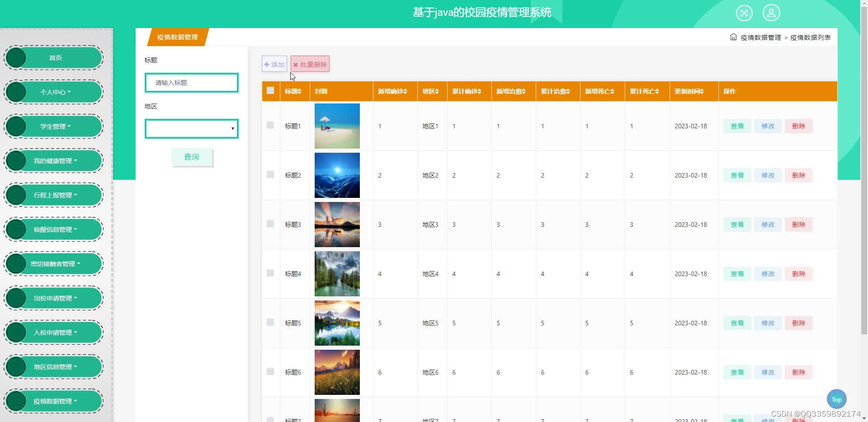
Task: Expand the 地区信息管理 sidebar menu
Action: click(54, 367)
